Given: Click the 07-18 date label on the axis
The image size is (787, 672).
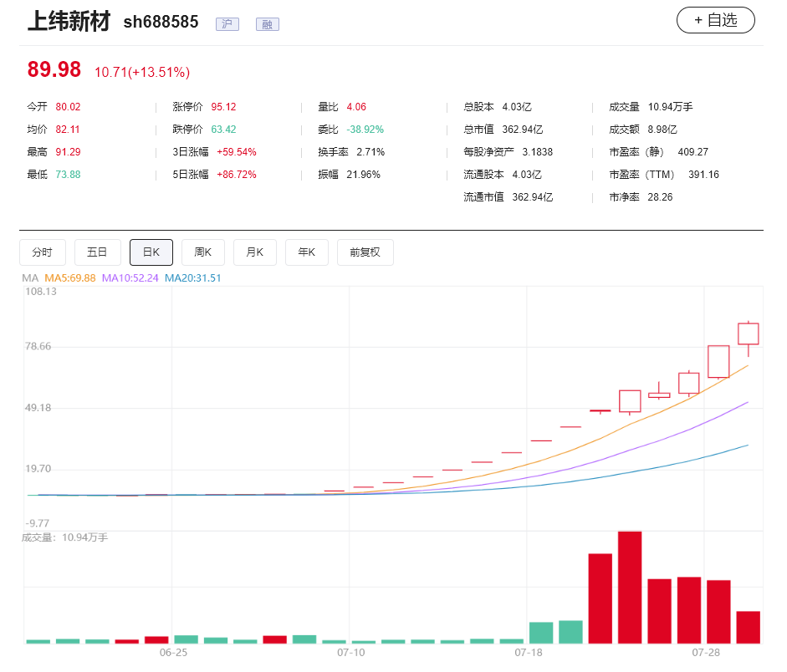Looking at the screenshot, I should pyautogui.click(x=529, y=653).
